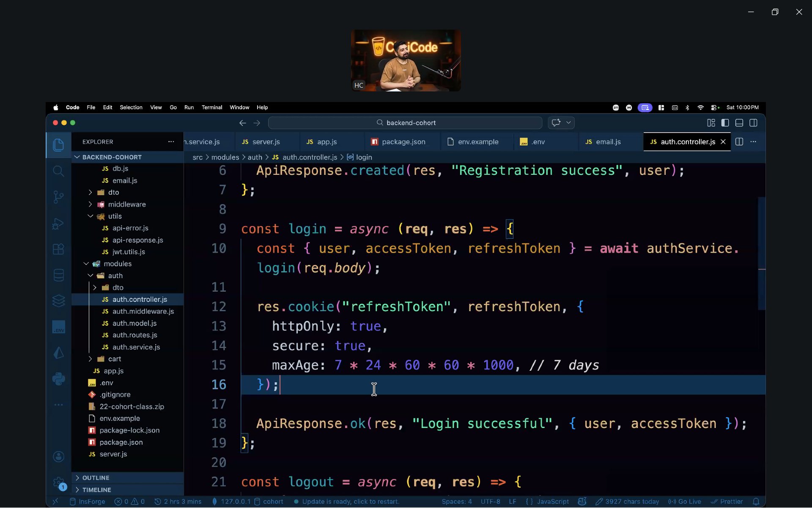
Task: Expand the middleware folder
Action: [x=126, y=204]
